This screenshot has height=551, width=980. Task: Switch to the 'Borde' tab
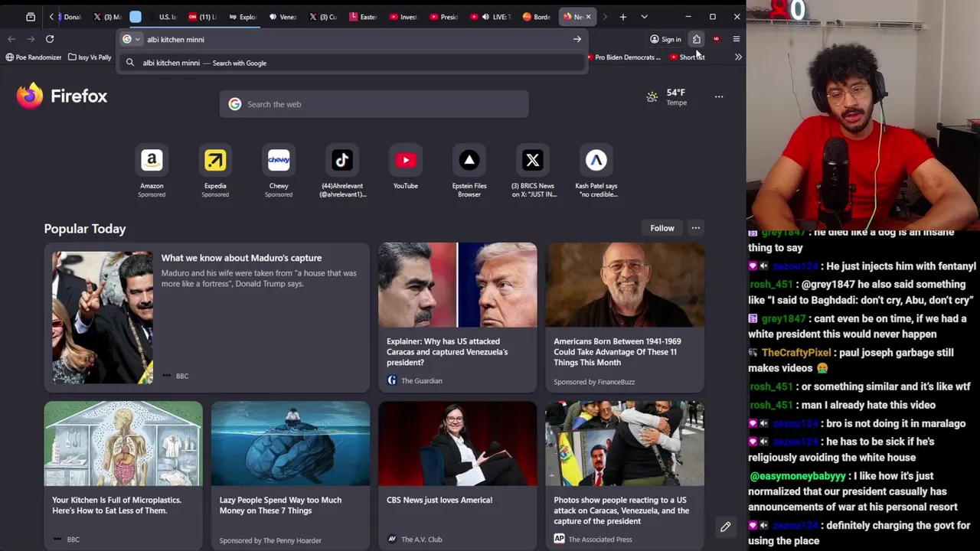coord(536,16)
